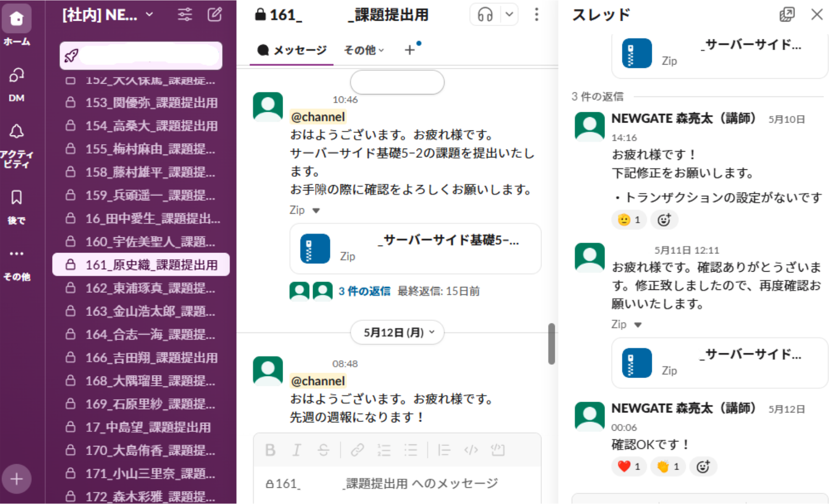Toggle inline code formatting in composer
The image size is (832, 504).
click(471, 450)
